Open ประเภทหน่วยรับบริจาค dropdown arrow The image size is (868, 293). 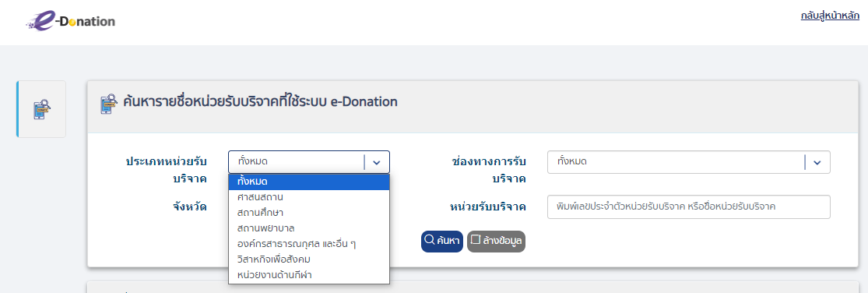click(x=377, y=162)
